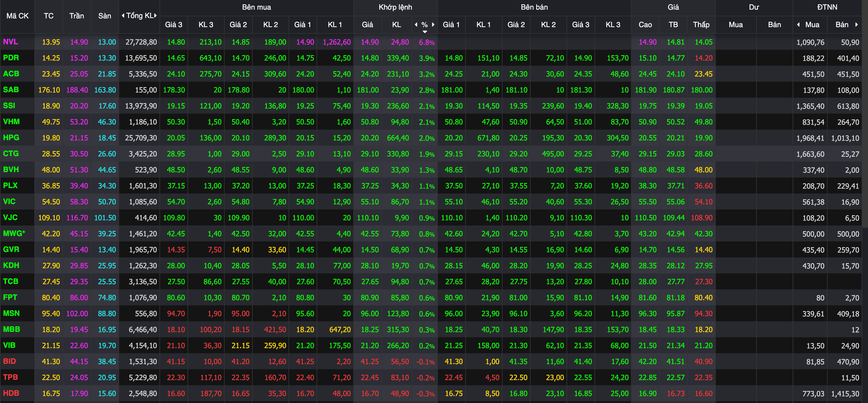Click the right arrow beside the % header

pos(433,25)
